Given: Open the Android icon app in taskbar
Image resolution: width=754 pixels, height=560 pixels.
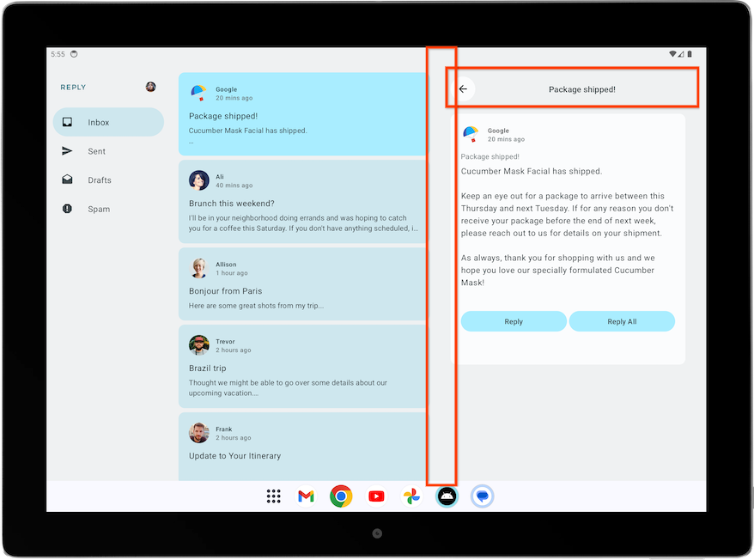Looking at the screenshot, I should click(447, 496).
